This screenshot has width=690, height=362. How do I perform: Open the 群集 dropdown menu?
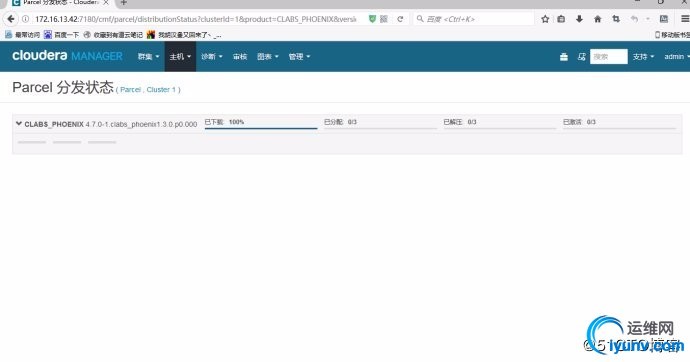tap(148, 57)
